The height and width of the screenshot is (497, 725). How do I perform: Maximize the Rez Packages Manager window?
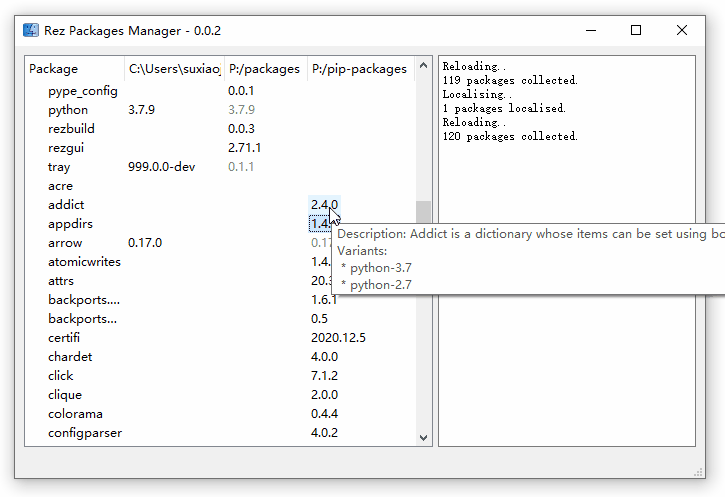(x=636, y=31)
